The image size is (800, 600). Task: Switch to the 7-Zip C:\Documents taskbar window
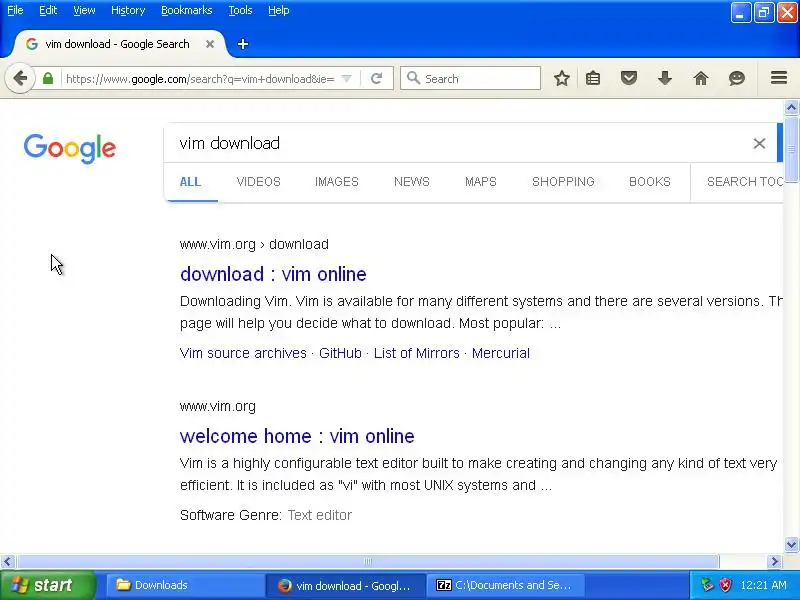coord(505,585)
